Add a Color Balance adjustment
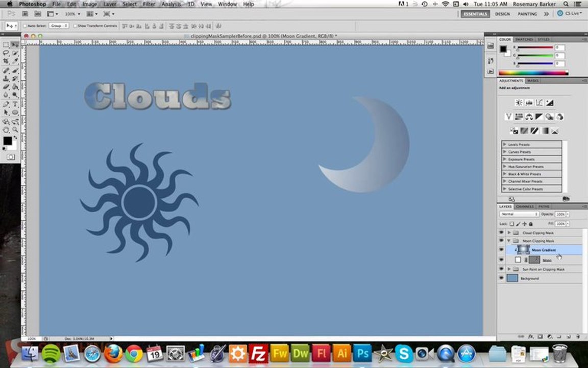 (x=529, y=117)
